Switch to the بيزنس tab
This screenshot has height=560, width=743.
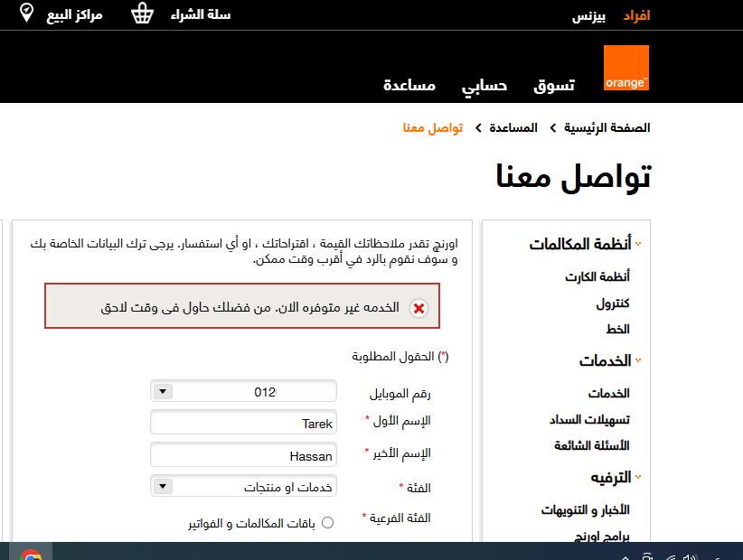(588, 16)
